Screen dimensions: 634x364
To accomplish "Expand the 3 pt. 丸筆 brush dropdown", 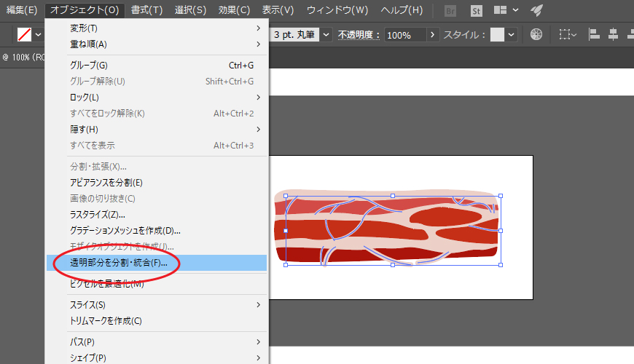I will coord(326,34).
